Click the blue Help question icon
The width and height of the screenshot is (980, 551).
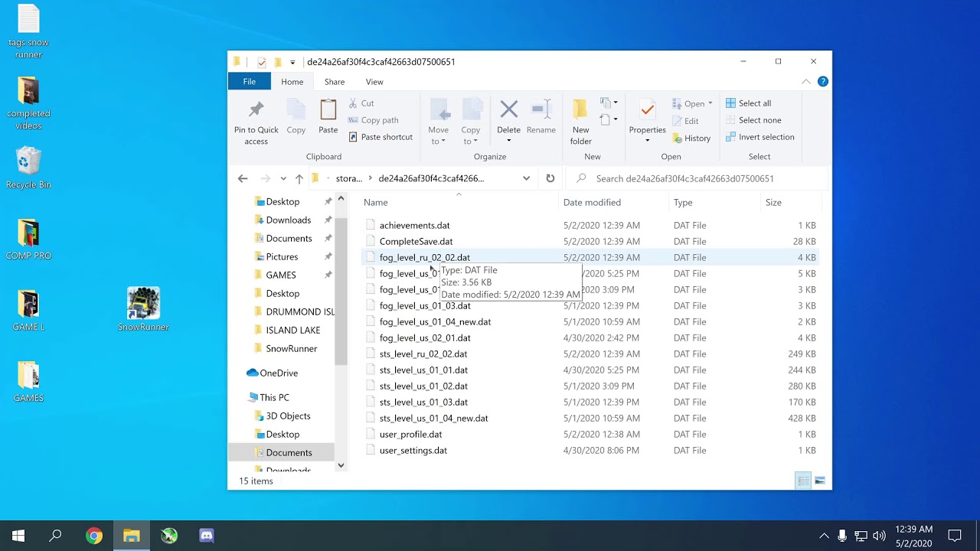click(823, 81)
